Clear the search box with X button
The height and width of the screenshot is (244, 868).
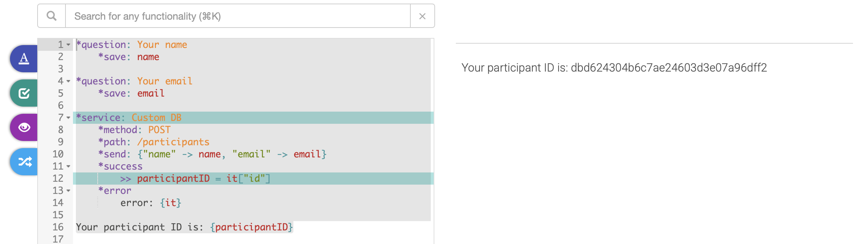point(422,16)
